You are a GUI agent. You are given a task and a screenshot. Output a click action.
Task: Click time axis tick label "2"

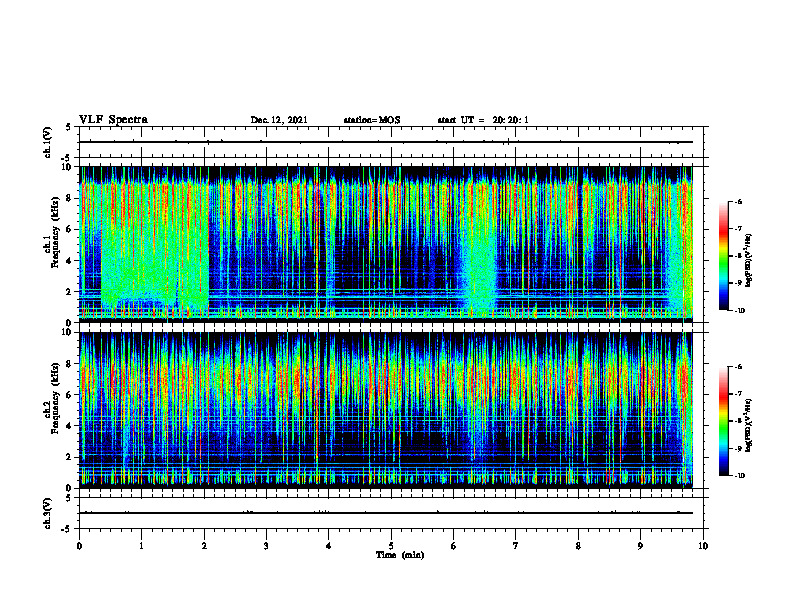(x=204, y=546)
